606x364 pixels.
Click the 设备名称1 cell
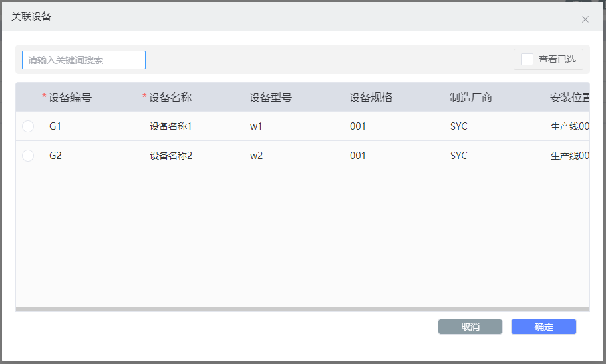pos(170,126)
